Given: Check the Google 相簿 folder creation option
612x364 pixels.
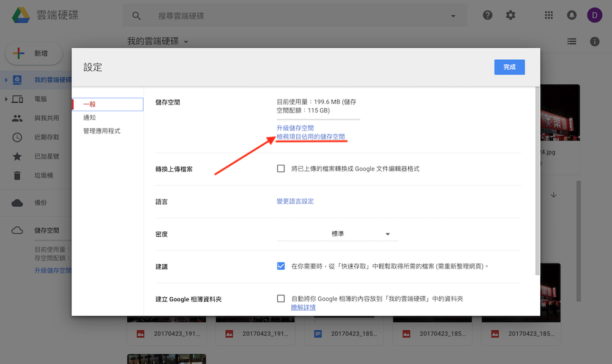Looking at the screenshot, I should [x=280, y=299].
